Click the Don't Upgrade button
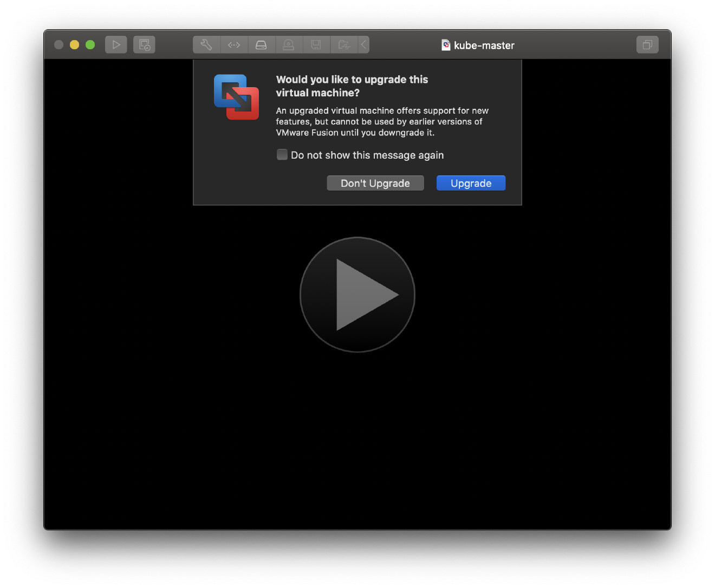 coord(375,183)
